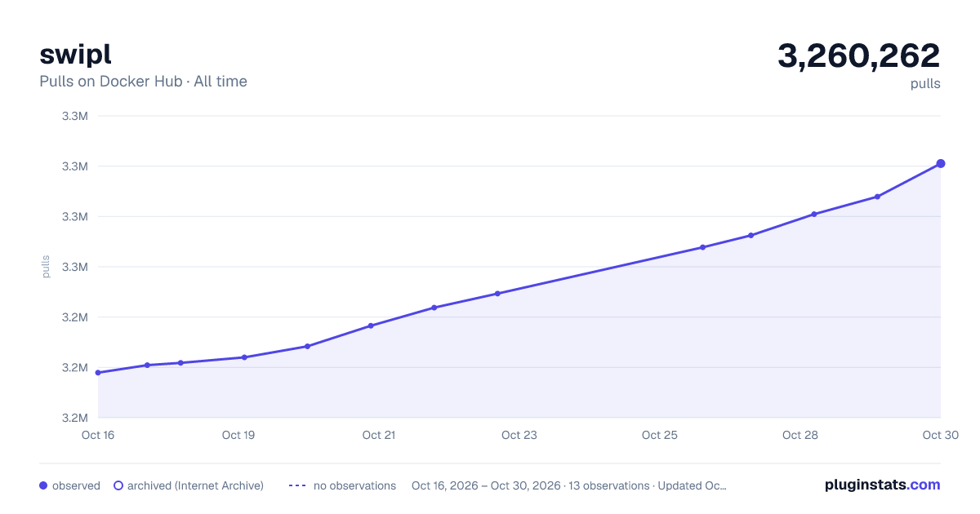
Task: Click the swipl chart title
Action: pos(75,54)
